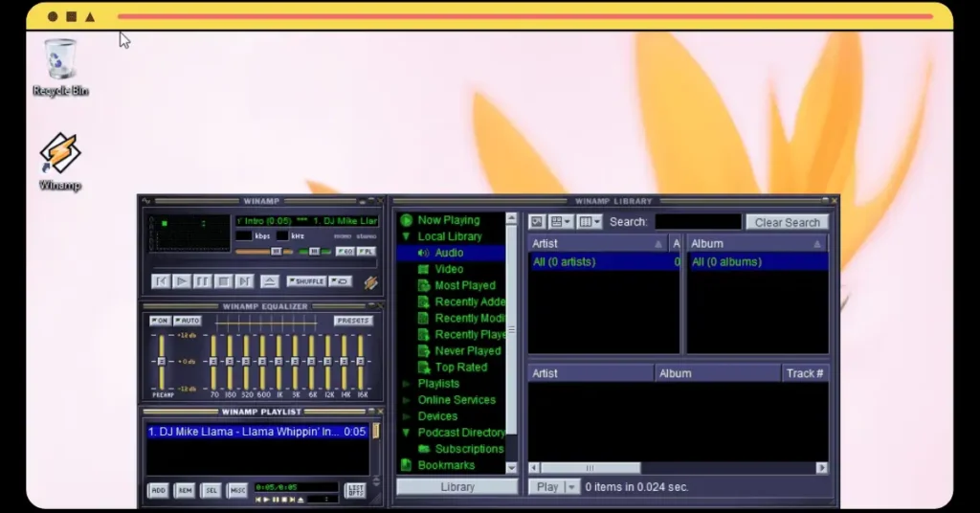Click the Eject/open file button
This screenshot has height=513, width=980.
269,281
